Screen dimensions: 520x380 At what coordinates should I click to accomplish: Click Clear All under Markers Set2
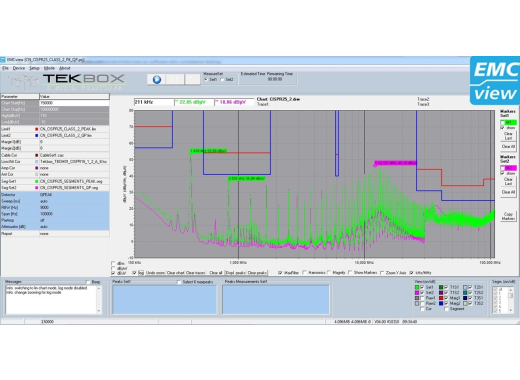click(508, 192)
